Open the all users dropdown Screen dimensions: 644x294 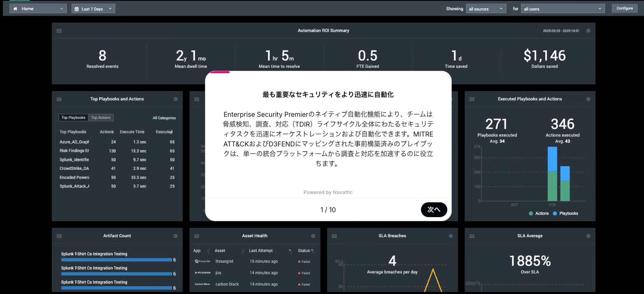[563, 9]
